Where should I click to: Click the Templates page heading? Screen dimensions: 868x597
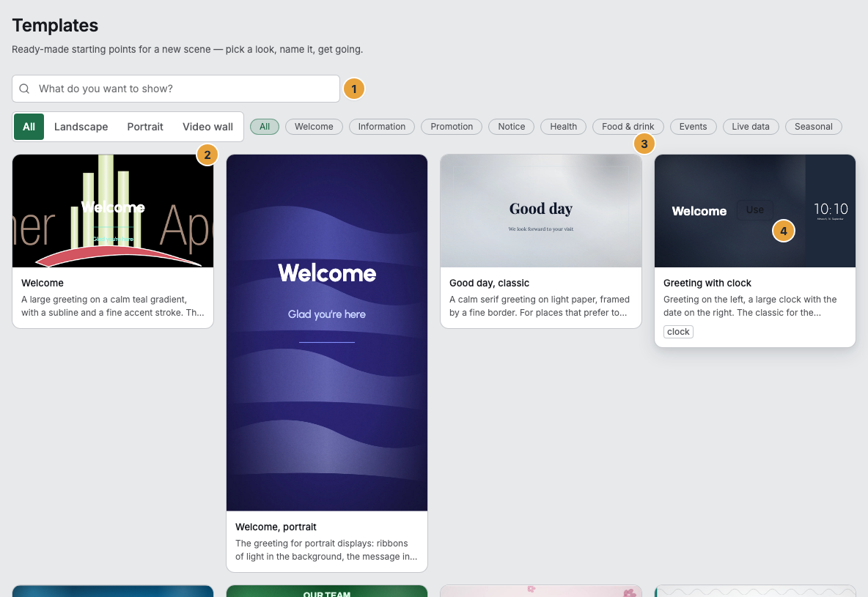(x=56, y=26)
